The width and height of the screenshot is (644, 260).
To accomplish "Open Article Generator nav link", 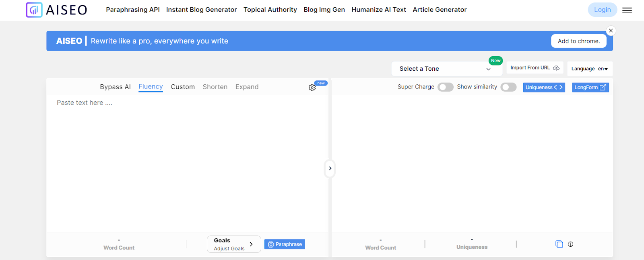I will pos(440,10).
